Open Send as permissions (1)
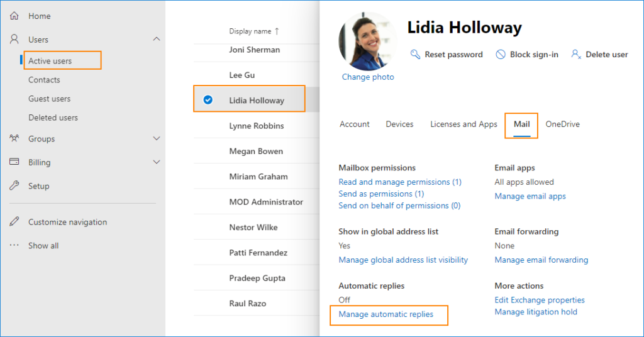This screenshot has height=337, width=644. tap(381, 194)
